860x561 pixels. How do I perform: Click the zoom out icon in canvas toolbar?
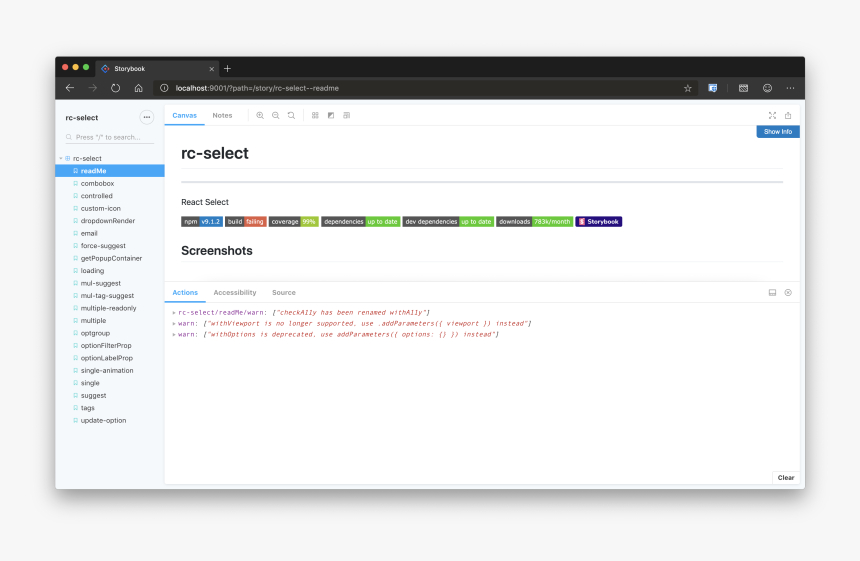pyautogui.click(x=276, y=115)
